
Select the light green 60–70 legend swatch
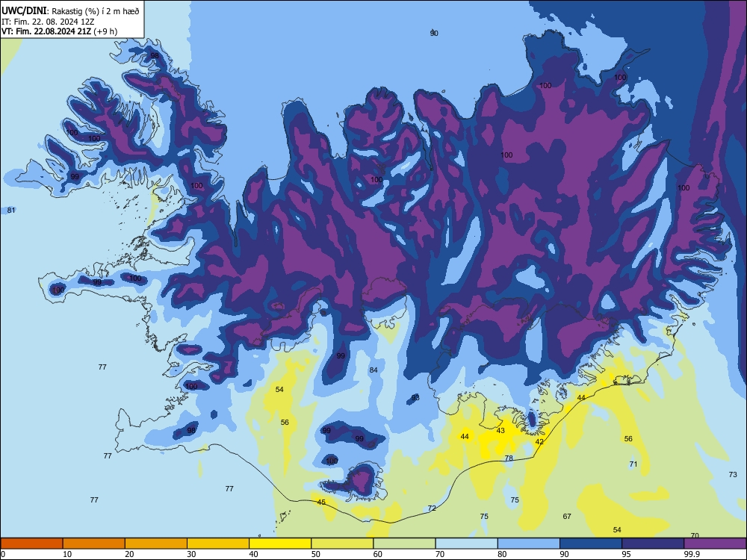pos(404,544)
